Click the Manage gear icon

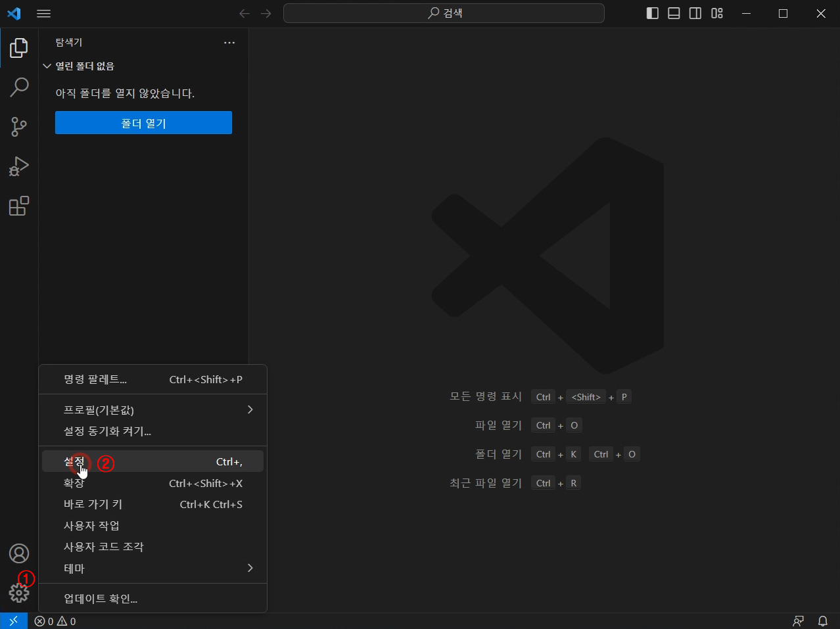click(x=19, y=594)
